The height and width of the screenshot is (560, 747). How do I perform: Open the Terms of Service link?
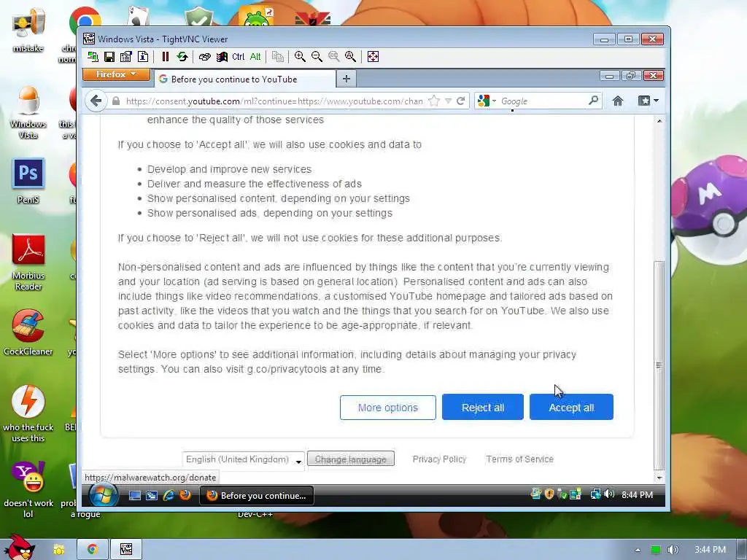pyautogui.click(x=519, y=459)
